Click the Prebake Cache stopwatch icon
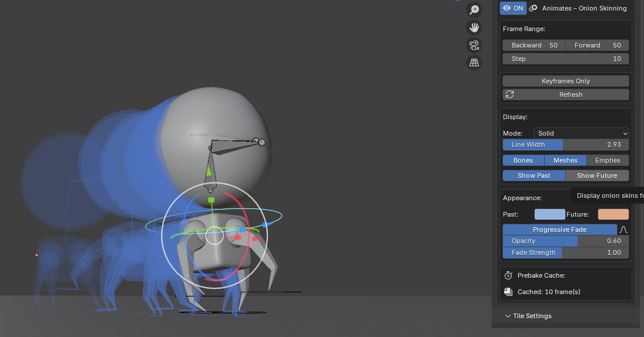The image size is (644, 337). (x=508, y=275)
